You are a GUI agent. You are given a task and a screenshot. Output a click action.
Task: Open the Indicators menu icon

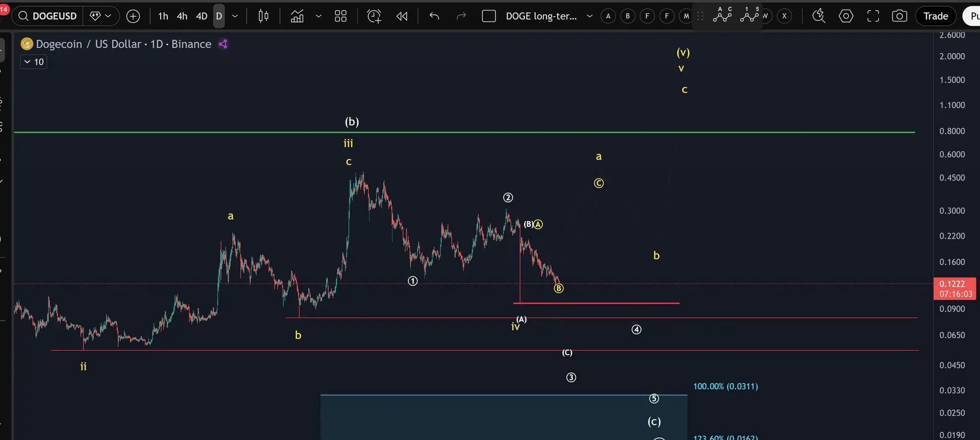pyautogui.click(x=297, y=16)
